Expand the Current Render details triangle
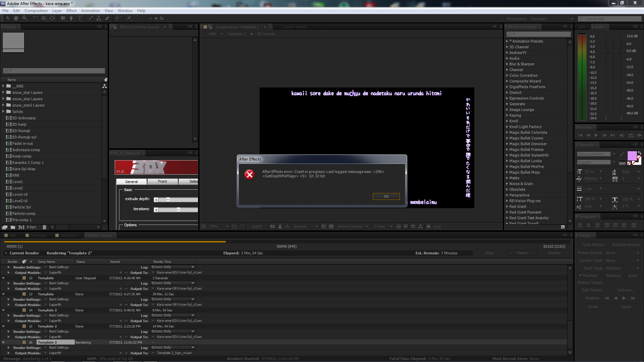Screen dimensions: 644x362 coord(6,253)
